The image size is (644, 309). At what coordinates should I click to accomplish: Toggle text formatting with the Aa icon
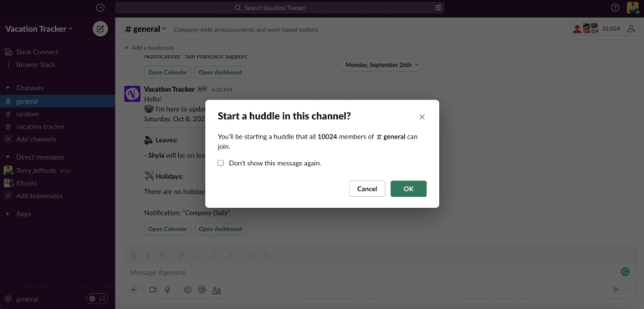[217, 290]
